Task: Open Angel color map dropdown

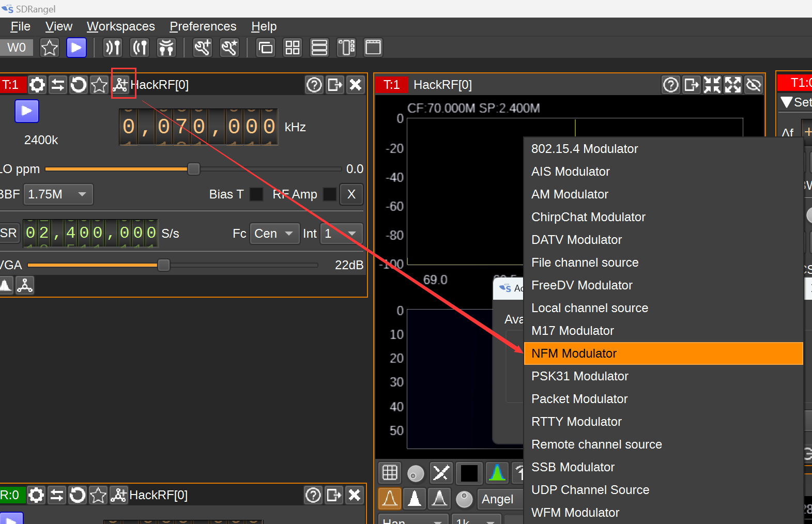Action: click(500, 499)
